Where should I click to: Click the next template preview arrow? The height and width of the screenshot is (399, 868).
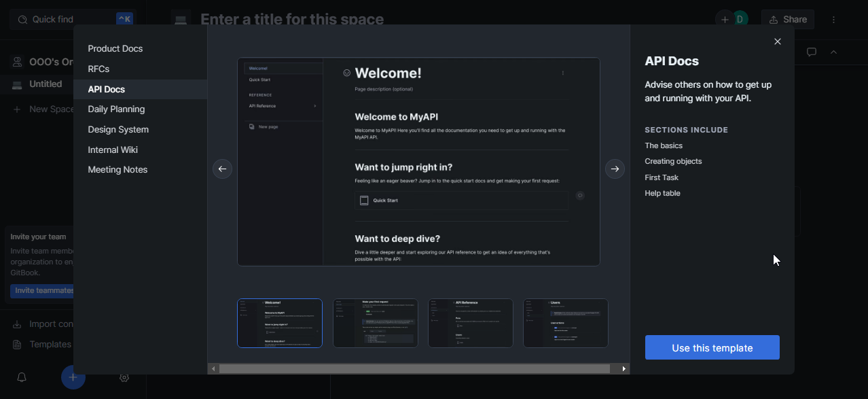pyautogui.click(x=615, y=169)
